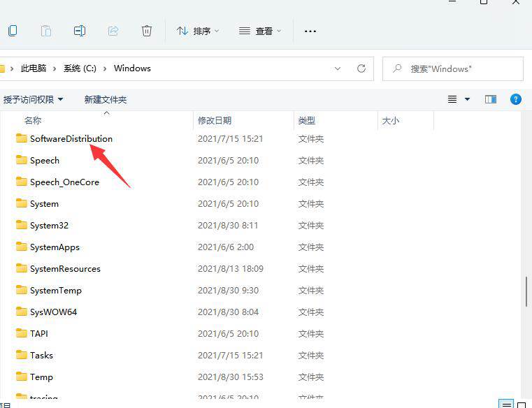
Task: Select the Speech_OneCore folder
Action: [x=64, y=182]
